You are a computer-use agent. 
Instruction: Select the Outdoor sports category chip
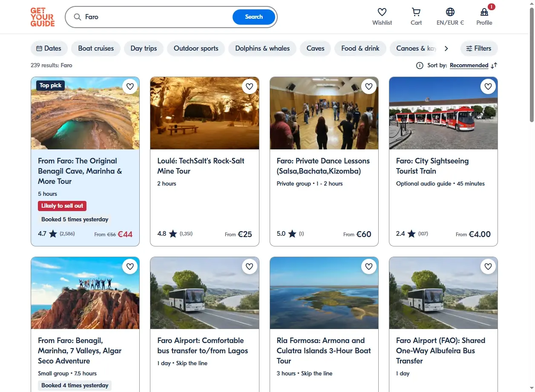(196, 49)
